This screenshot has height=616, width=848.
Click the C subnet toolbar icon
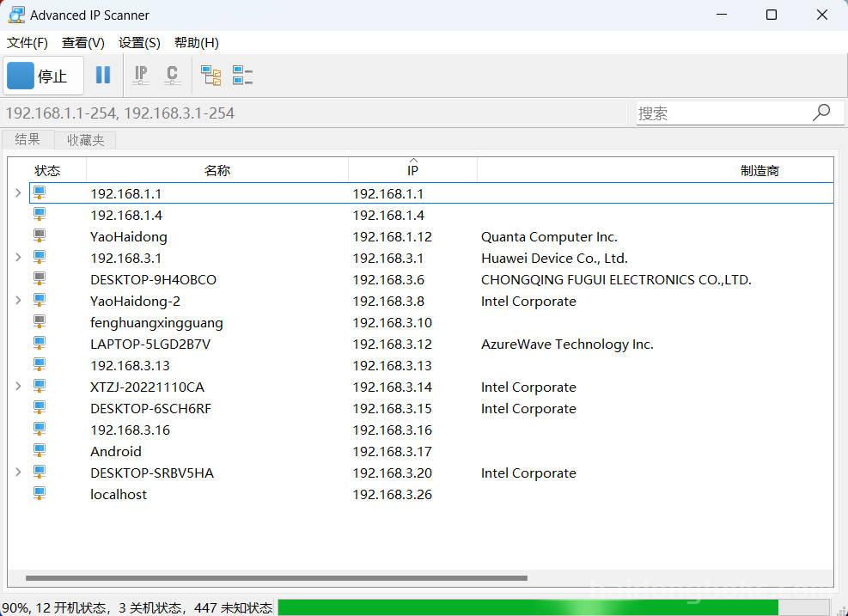point(172,76)
